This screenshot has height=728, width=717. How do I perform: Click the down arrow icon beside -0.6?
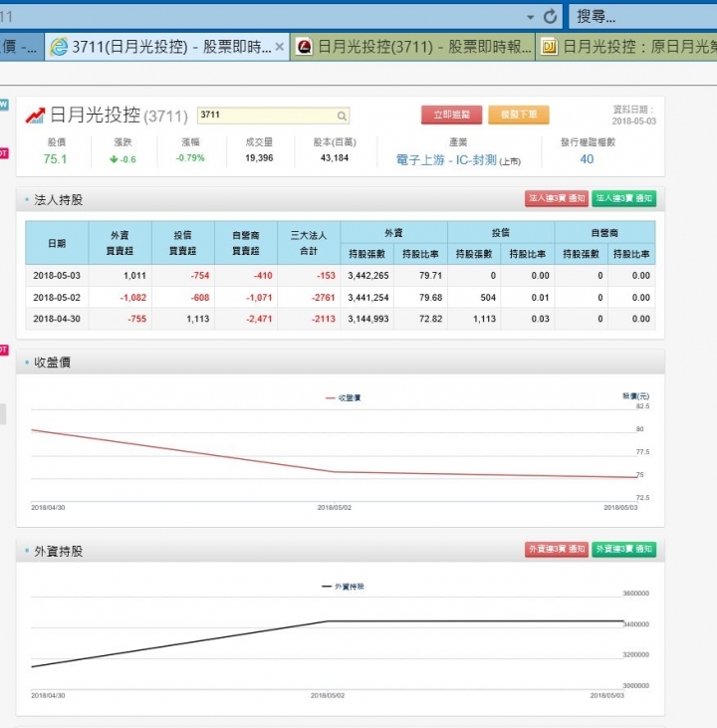114,159
